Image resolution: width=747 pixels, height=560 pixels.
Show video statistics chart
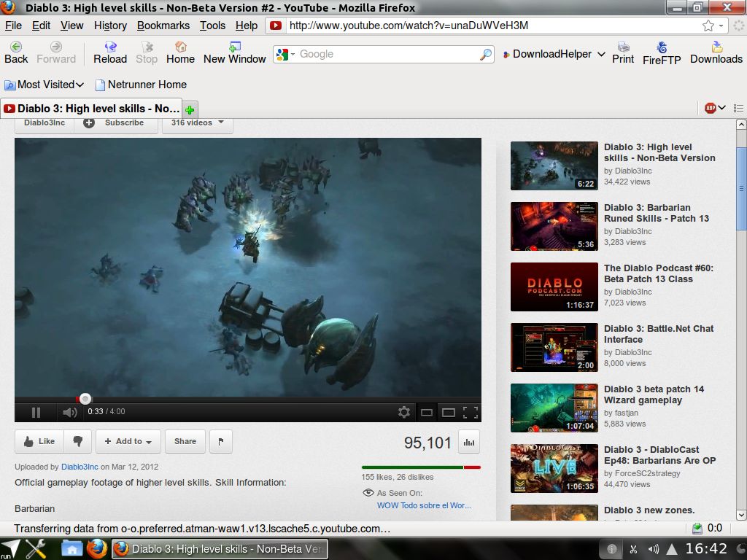[469, 443]
